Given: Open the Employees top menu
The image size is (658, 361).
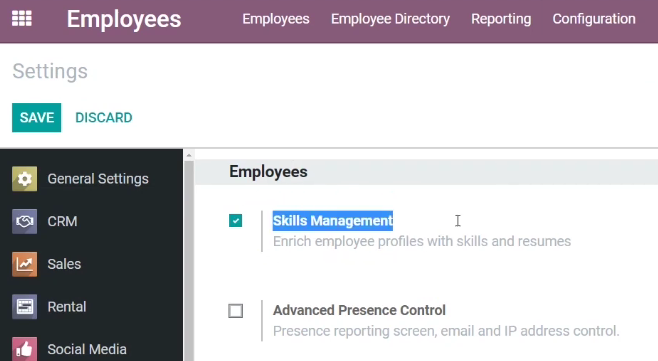Looking at the screenshot, I should 276,19.
